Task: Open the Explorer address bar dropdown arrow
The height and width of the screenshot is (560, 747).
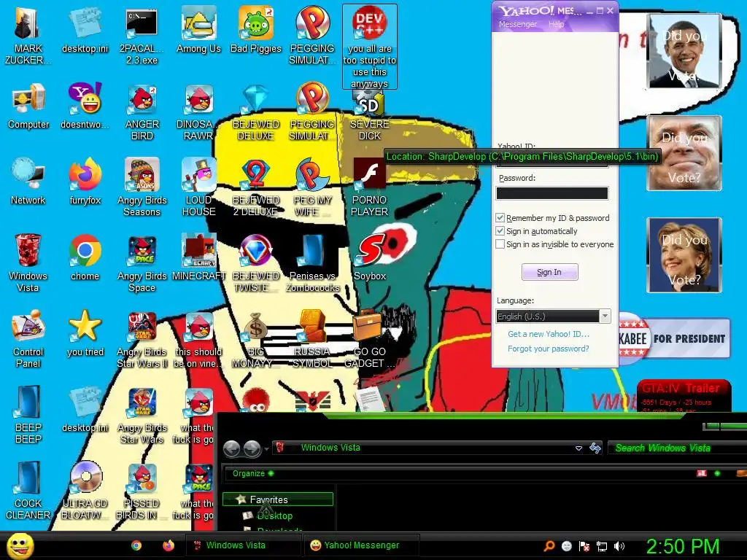Action: point(578,448)
